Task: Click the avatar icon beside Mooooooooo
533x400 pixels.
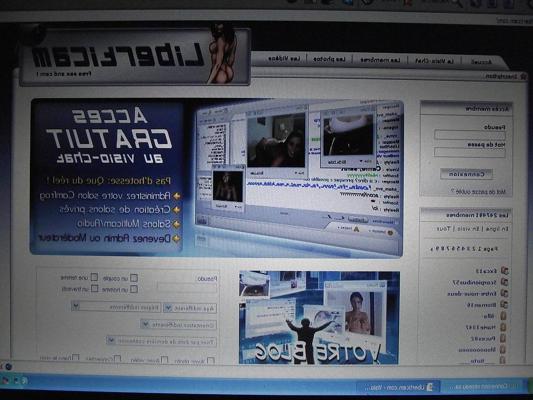Action: click(503, 349)
